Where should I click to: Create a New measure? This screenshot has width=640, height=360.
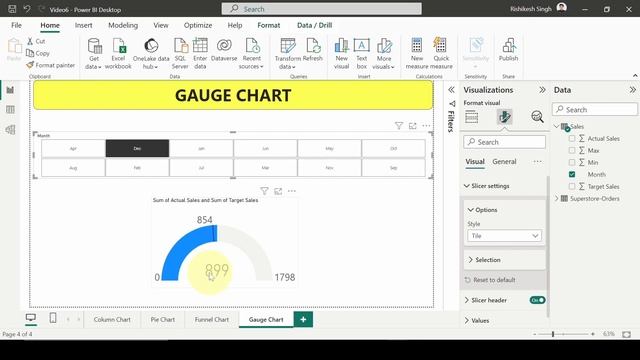417,53
